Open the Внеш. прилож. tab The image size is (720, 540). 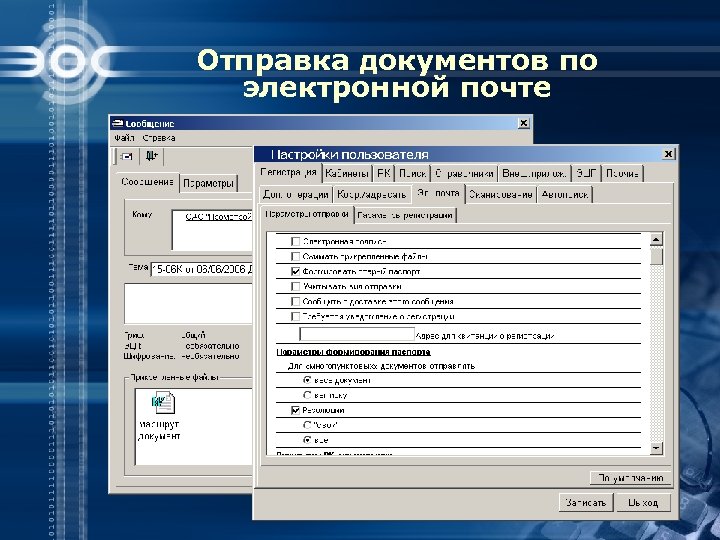(534, 174)
